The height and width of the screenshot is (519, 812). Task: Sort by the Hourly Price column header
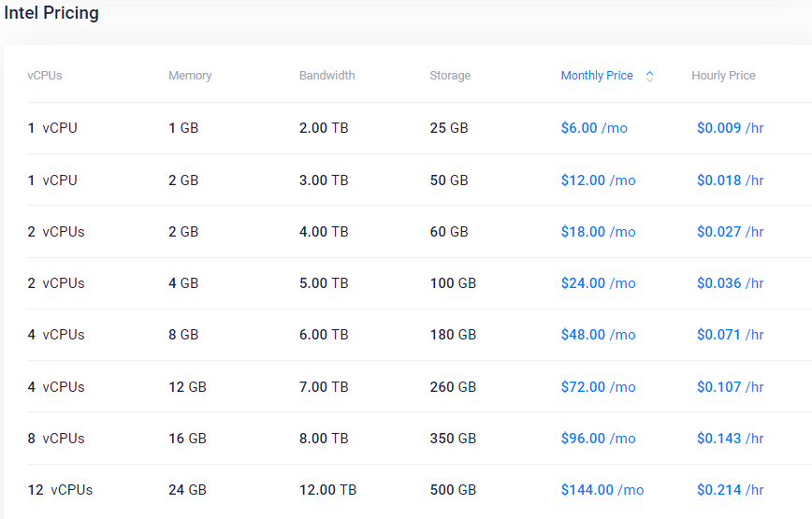point(723,76)
